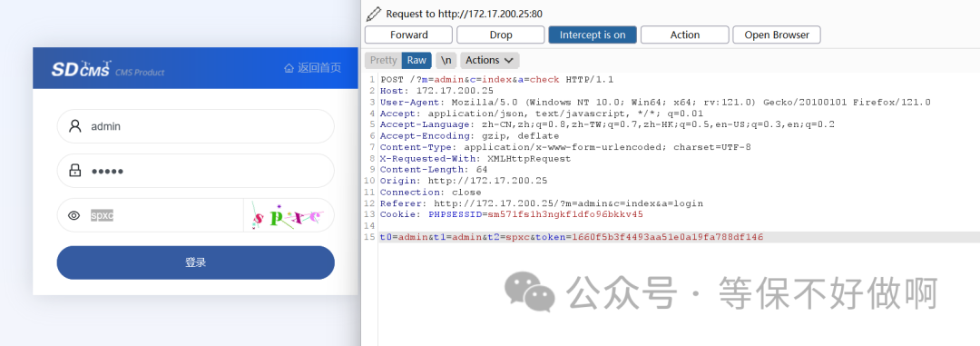Click the t0=admin POST body line
Viewport: 980px width, 346px height.
[x=572, y=237]
